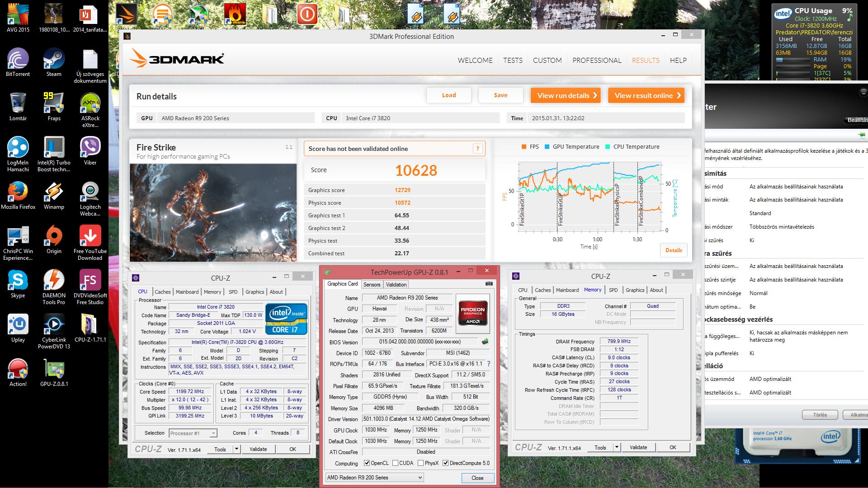Screen dimensions: 868x488
Task: Expand the AMD Radeon R9 200 Series dropdown
Action: click(420, 478)
